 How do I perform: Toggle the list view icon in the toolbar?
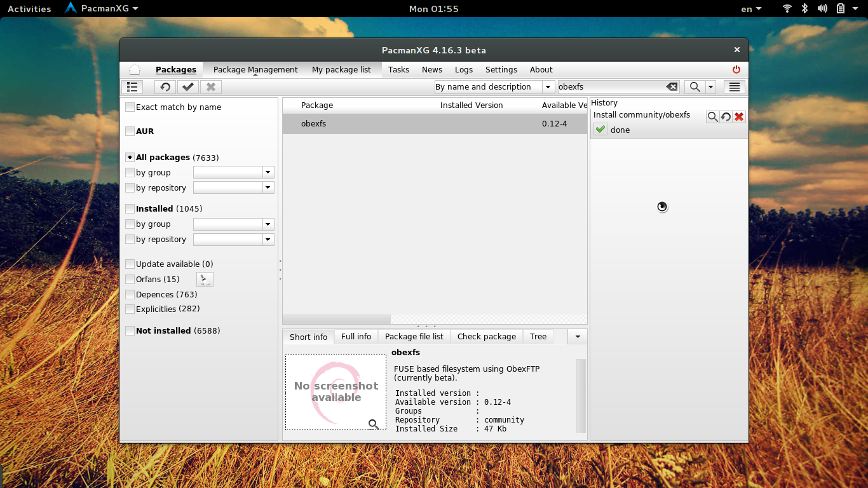[132, 87]
